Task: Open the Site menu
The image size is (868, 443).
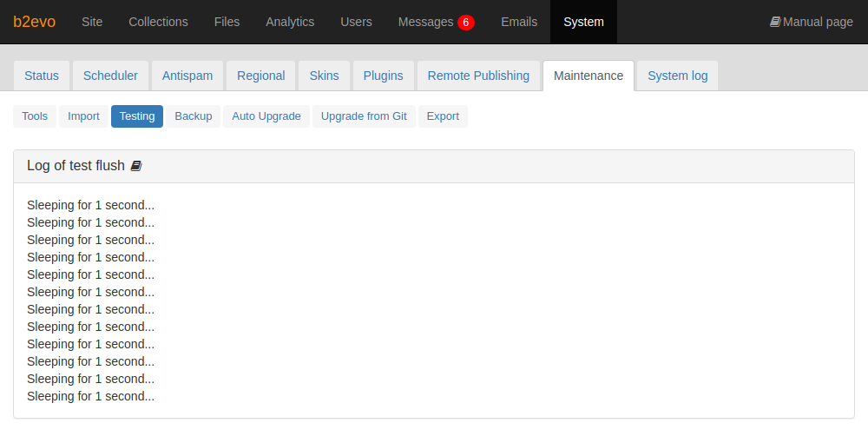Action: pos(92,22)
